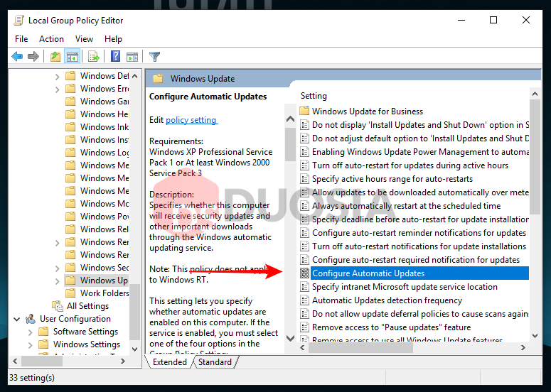Collapse the User Configuration node
Viewport: 551px width, 392px height.
tap(16, 319)
